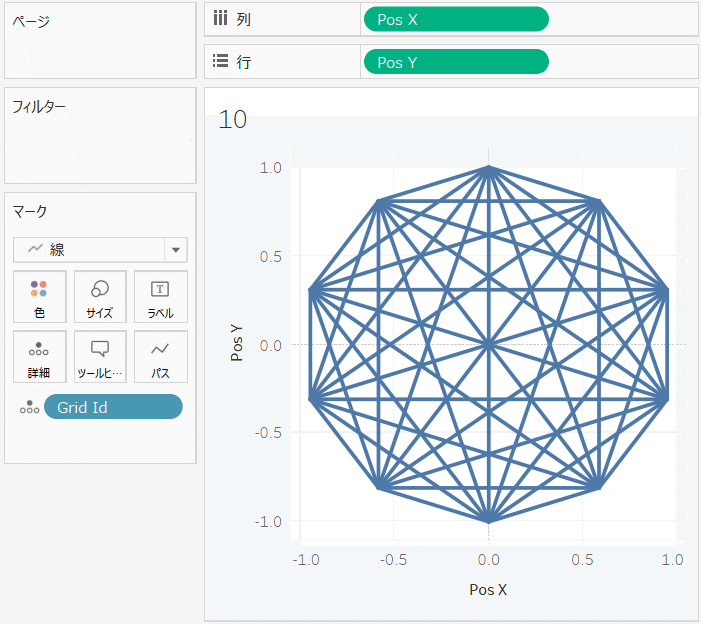701x624 pixels.
Task: Click the 0.5 tick on Pos Y axis
Action: pyautogui.click(x=270, y=257)
